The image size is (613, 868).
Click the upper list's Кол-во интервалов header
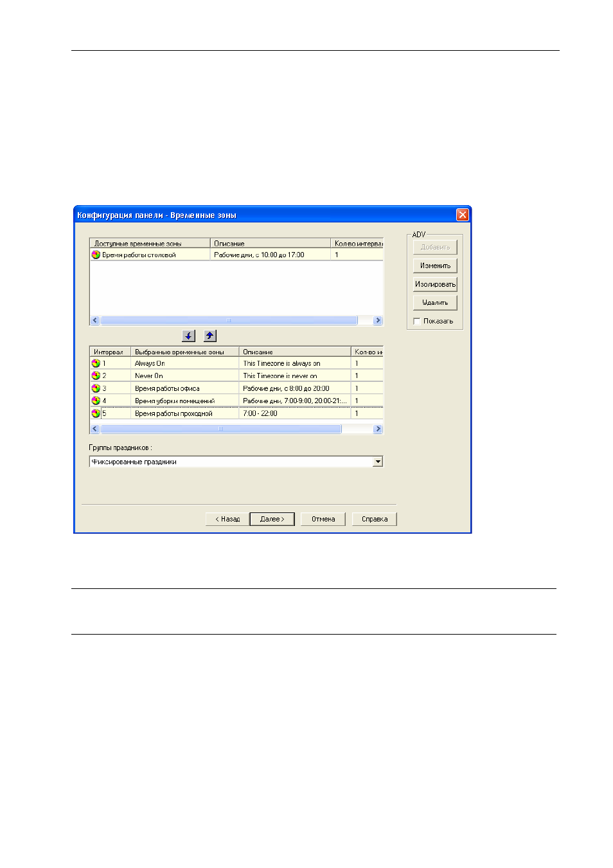[x=357, y=243]
